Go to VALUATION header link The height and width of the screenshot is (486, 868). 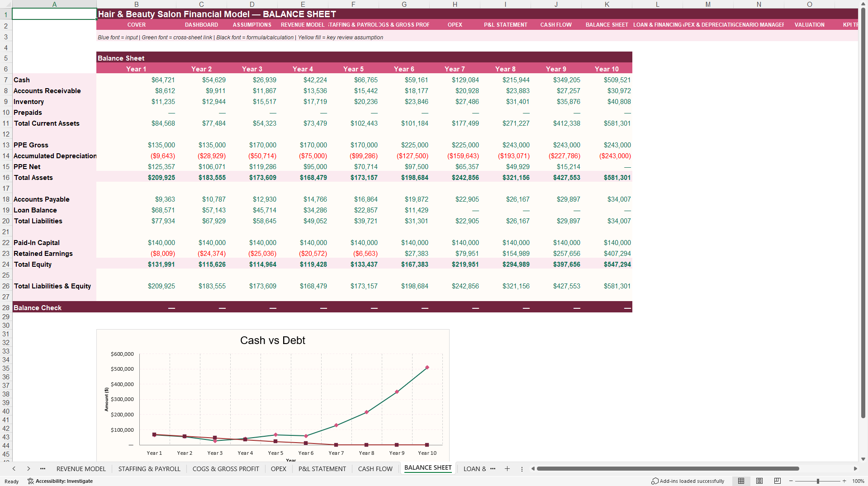(810, 25)
